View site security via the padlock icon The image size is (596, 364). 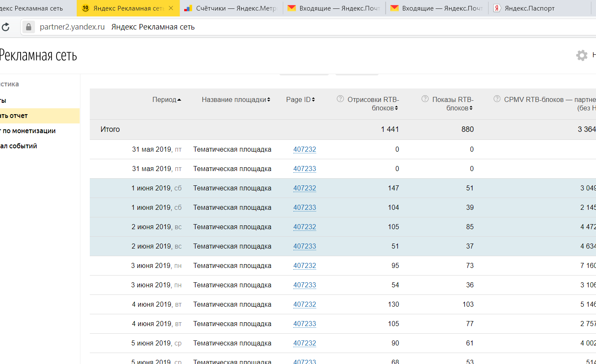[28, 27]
